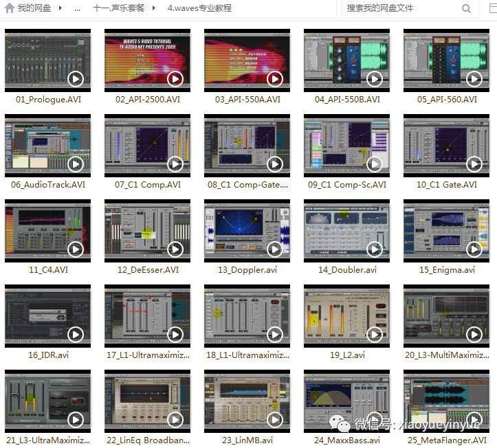The height and width of the screenshot is (448, 497).
Task: Play the 22_LinEq Broadban video
Action: point(175,420)
